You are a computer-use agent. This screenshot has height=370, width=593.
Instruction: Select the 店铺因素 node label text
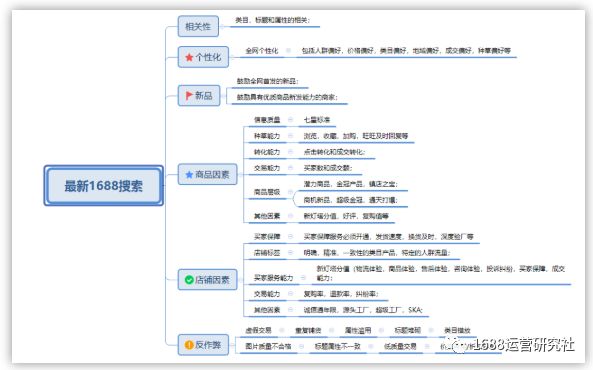[x=212, y=280]
